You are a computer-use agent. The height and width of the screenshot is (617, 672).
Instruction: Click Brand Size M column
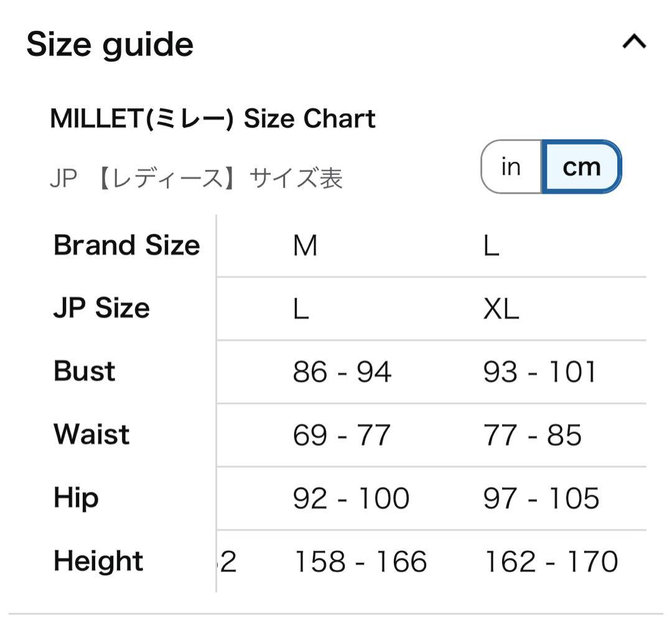[x=305, y=247]
